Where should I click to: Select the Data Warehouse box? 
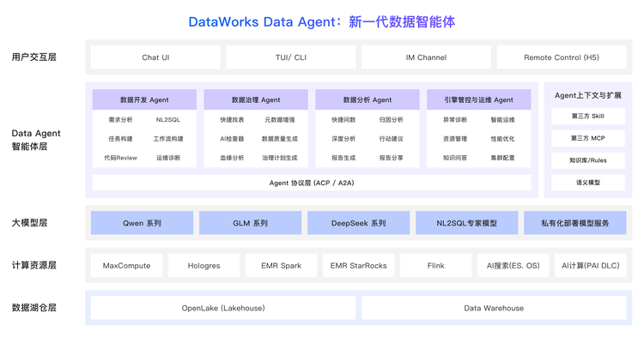[494, 308]
